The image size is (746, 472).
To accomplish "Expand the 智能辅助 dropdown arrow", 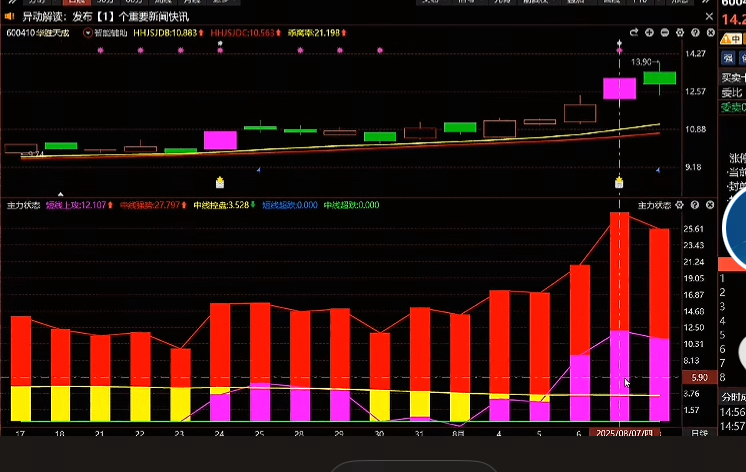I will pyautogui.click(x=88, y=33).
